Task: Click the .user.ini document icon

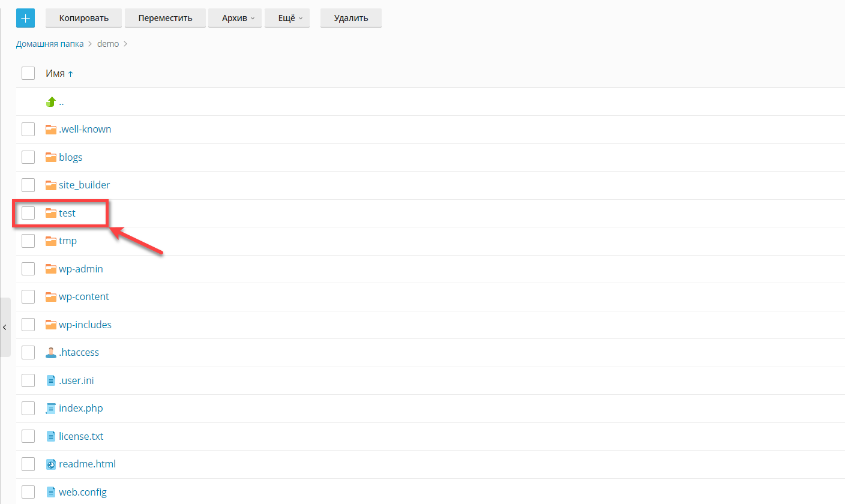Action: [51, 380]
